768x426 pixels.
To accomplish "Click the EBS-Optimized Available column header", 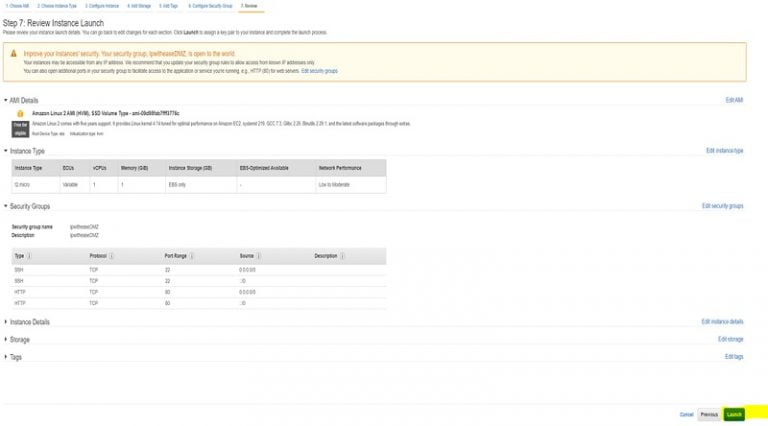I will 264,168.
